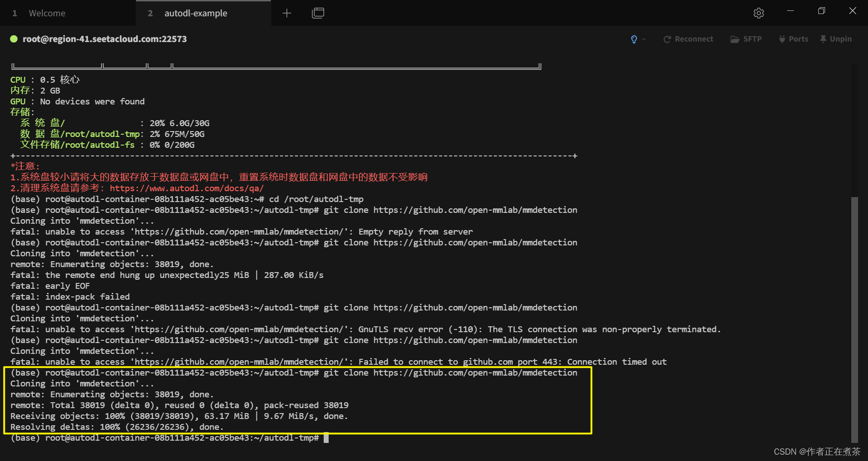Click the lightbulb hints icon
This screenshot has width=868, height=461.
(x=634, y=39)
